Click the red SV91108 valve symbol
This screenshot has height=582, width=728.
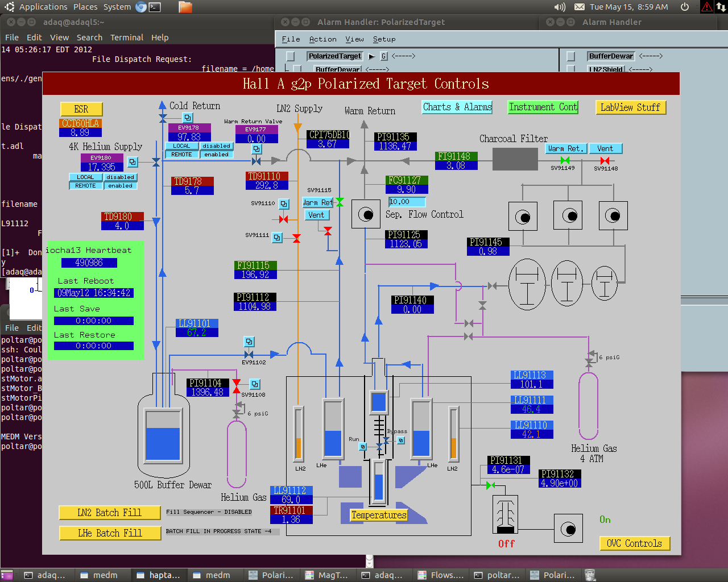[x=237, y=386]
